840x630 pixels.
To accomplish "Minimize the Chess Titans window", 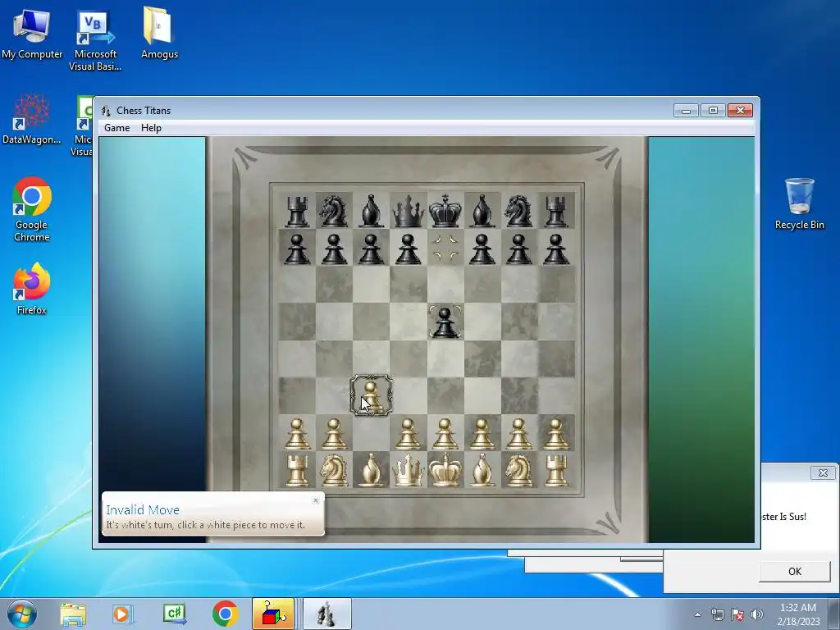I will pos(686,111).
